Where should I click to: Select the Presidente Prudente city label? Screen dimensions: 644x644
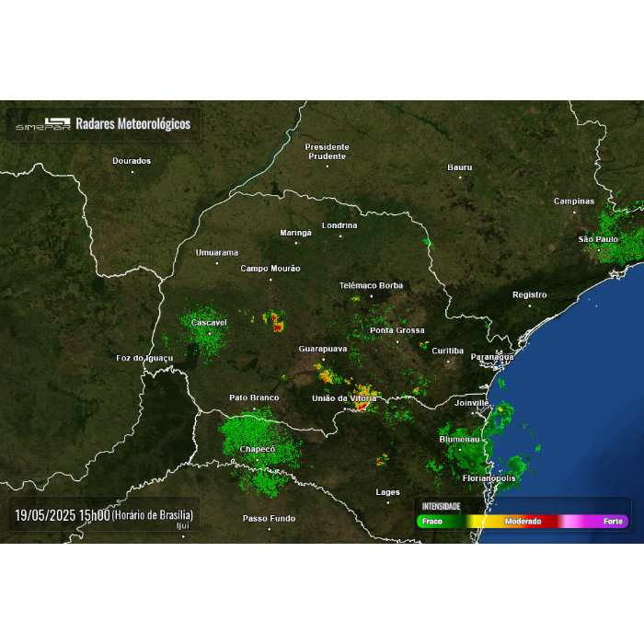(x=327, y=152)
